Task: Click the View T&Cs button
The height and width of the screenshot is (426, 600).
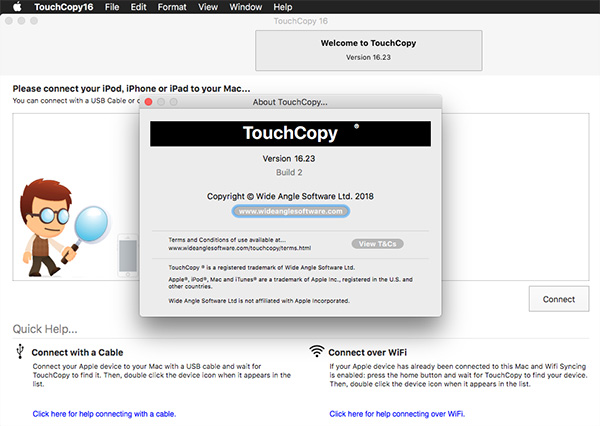Action: click(x=377, y=244)
